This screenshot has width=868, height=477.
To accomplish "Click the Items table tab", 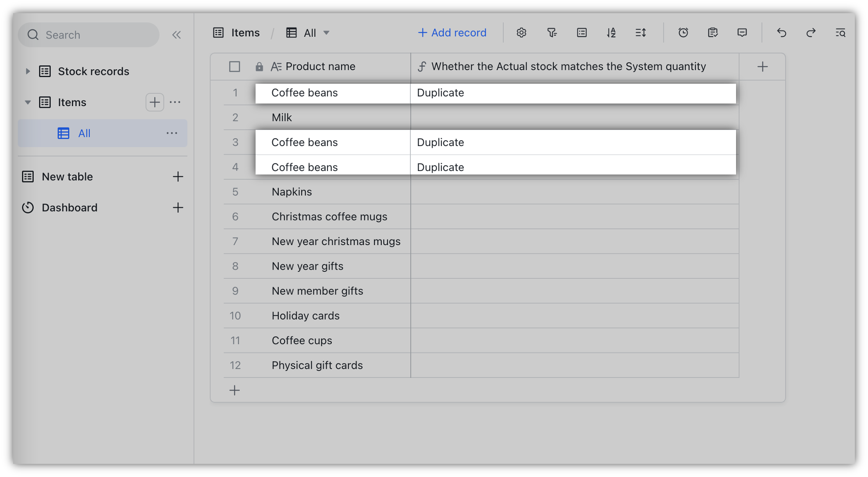I will (71, 102).
